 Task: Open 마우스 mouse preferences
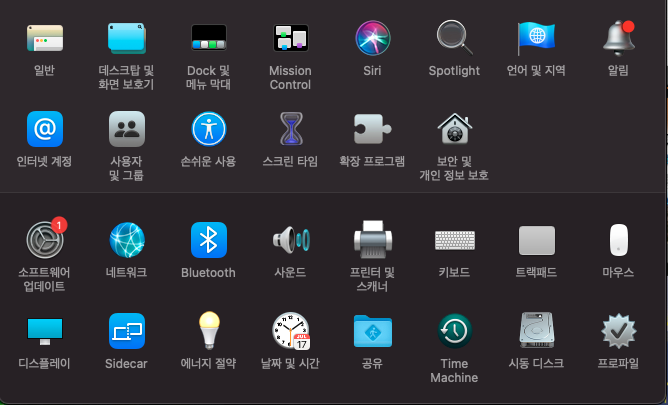[x=619, y=240]
